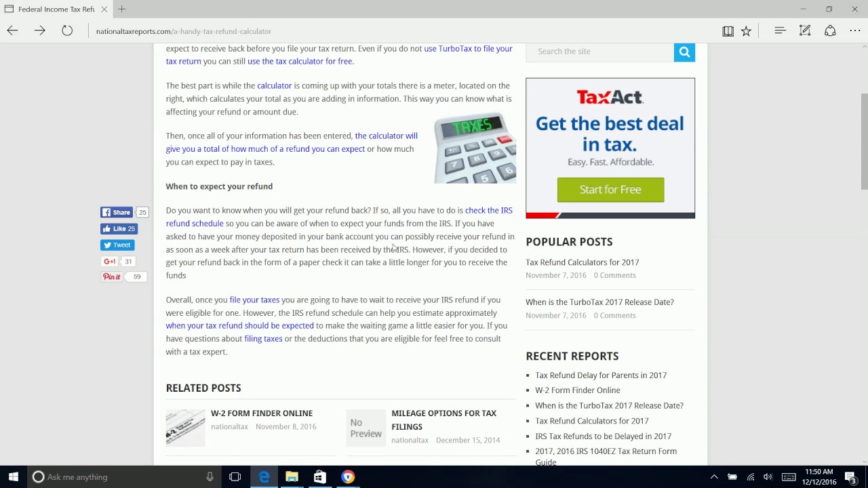Open Microsoft Edge from the taskbar
Viewport: 868px width, 488px height.
[x=264, y=476]
